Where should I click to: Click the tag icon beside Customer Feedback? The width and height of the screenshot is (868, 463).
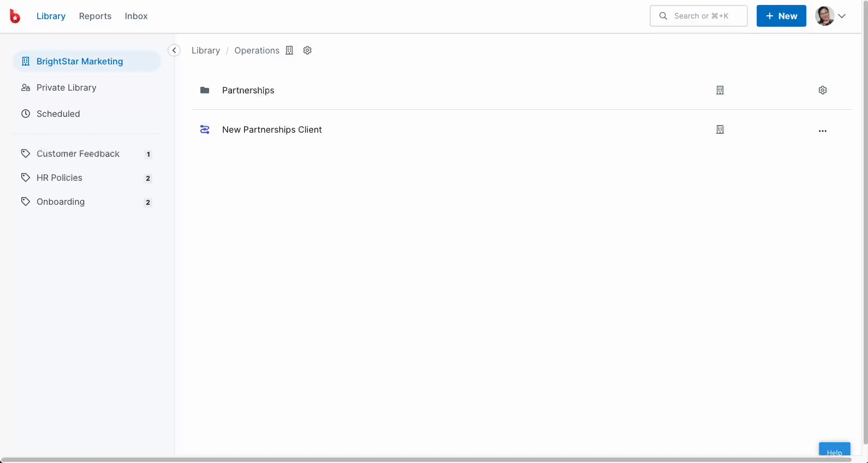tap(26, 153)
